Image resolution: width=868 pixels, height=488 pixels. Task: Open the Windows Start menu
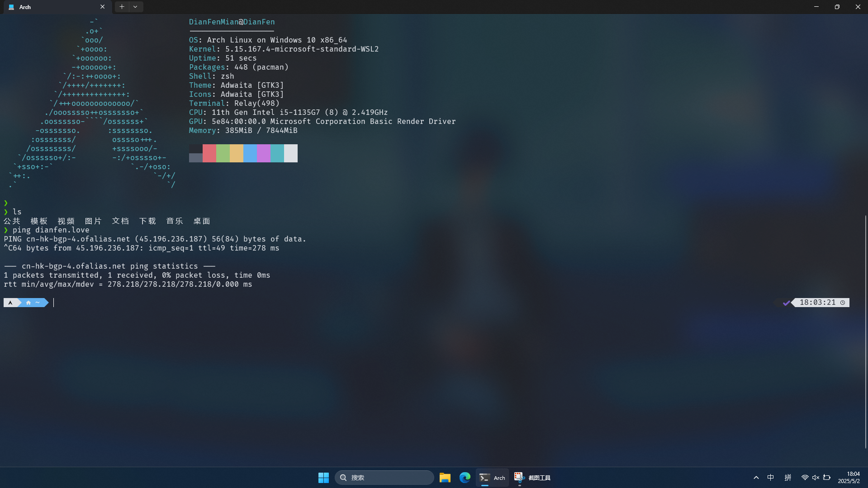pos(323,478)
